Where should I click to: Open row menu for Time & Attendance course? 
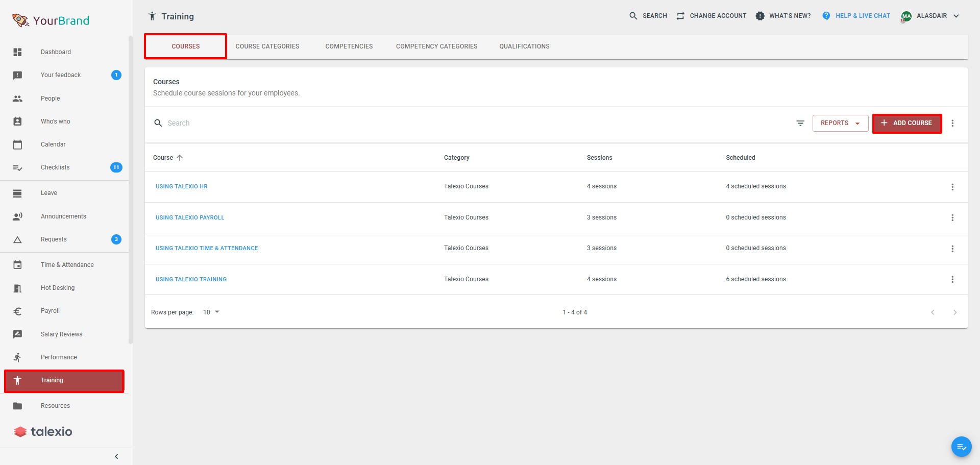tap(952, 249)
